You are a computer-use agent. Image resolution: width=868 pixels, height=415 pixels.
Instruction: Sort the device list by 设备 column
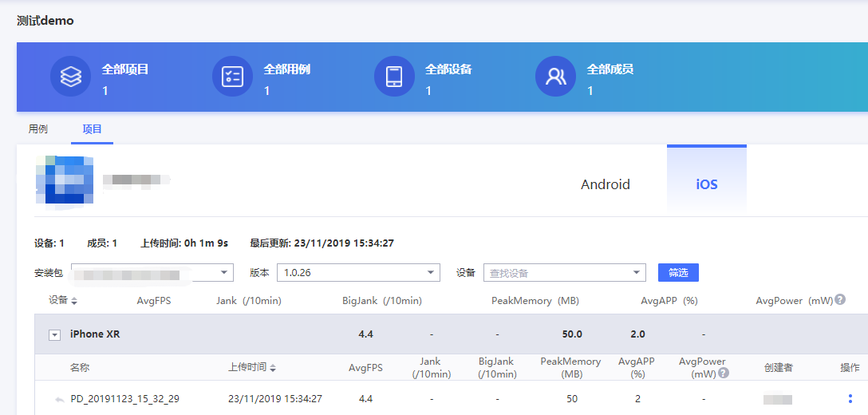point(74,301)
